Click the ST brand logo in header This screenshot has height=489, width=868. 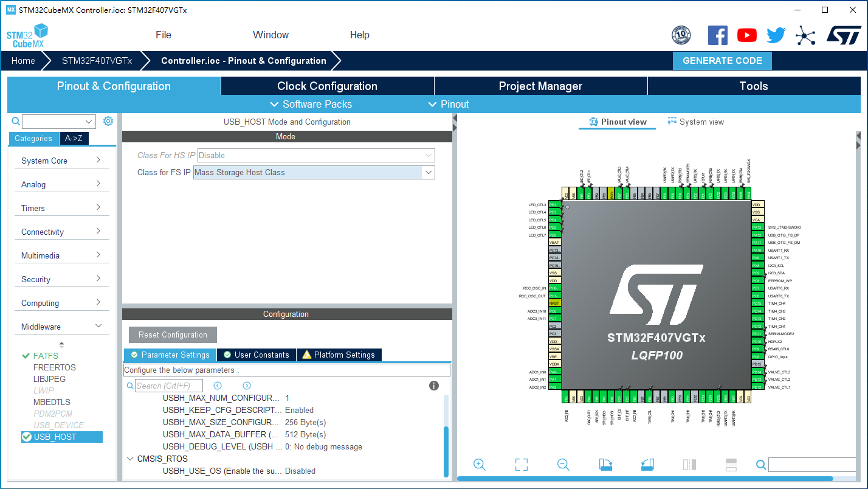coord(844,35)
